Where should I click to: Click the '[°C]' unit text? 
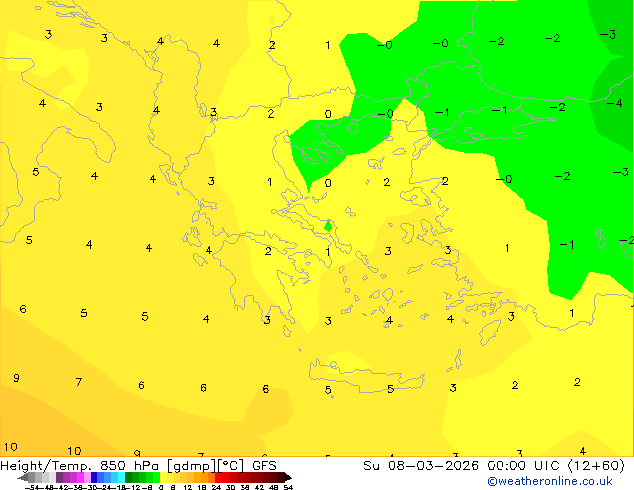[x=231, y=466]
